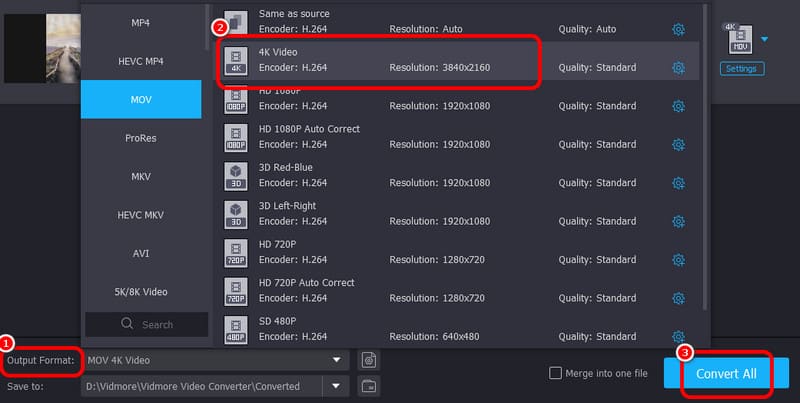Enable Merge into one file checkbox

tap(556, 373)
